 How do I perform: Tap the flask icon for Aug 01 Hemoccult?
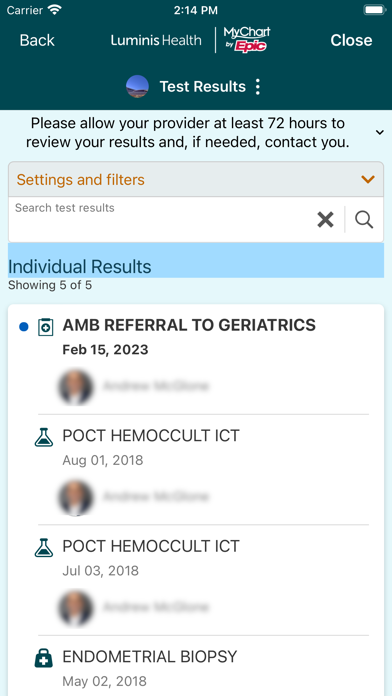pos(44,437)
